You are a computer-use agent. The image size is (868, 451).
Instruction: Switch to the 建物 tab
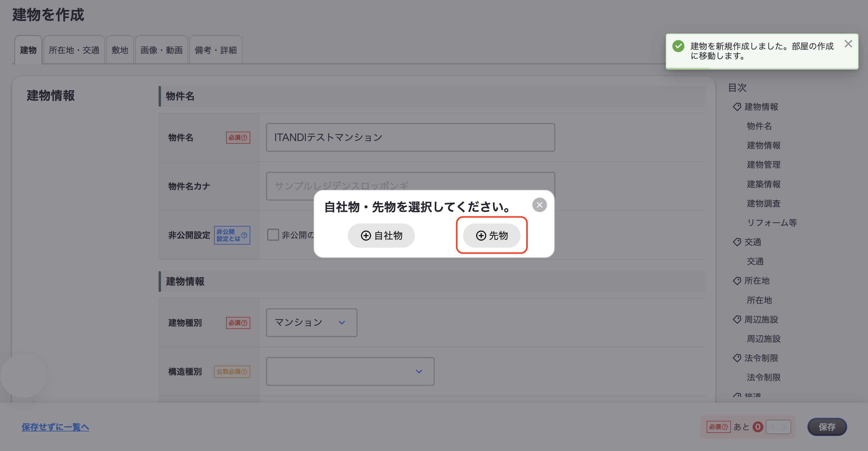(28, 50)
